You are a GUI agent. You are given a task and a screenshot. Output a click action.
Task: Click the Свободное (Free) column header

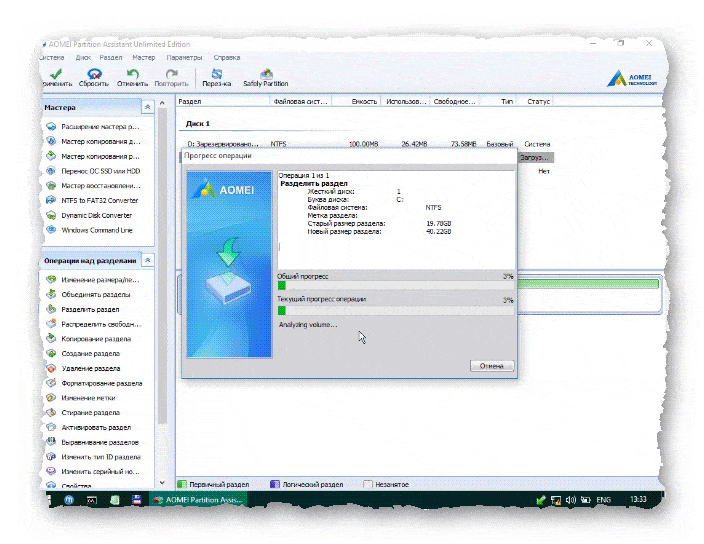454,101
